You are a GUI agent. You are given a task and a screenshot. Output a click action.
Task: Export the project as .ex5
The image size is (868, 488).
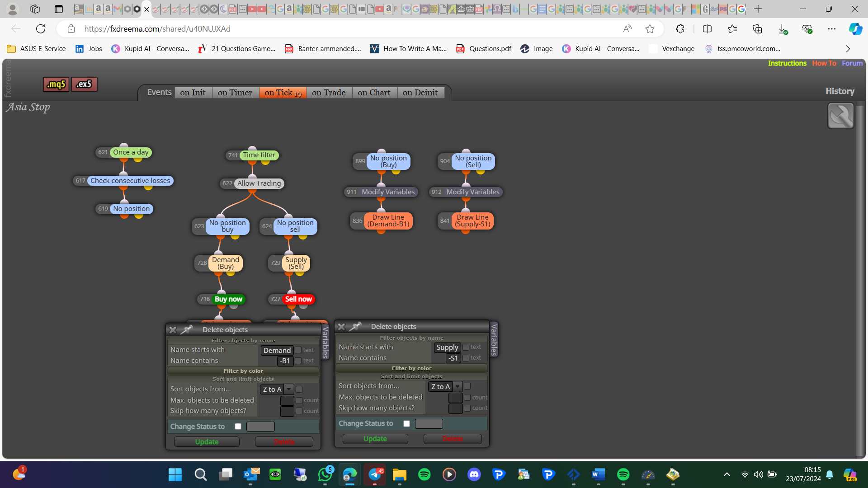[x=84, y=84]
